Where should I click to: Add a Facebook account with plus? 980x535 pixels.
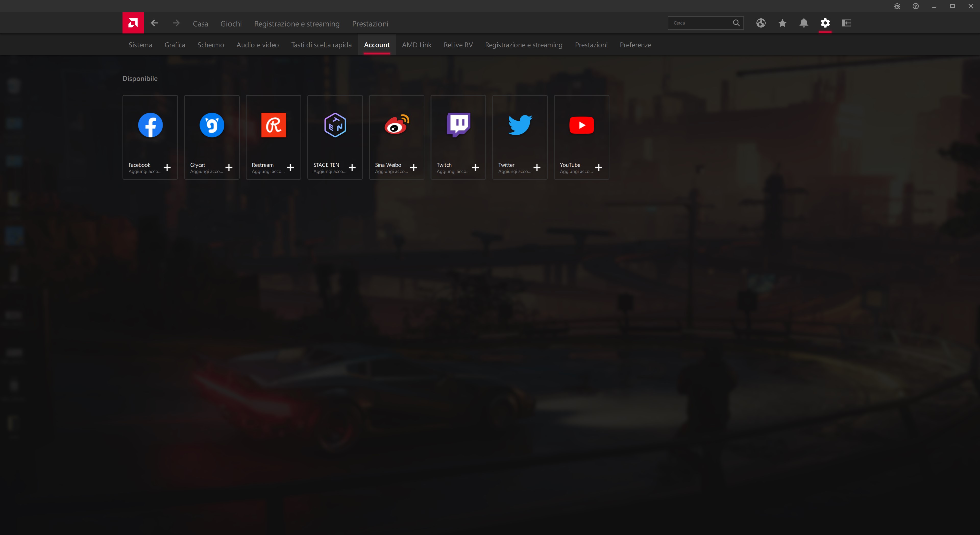point(167,168)
